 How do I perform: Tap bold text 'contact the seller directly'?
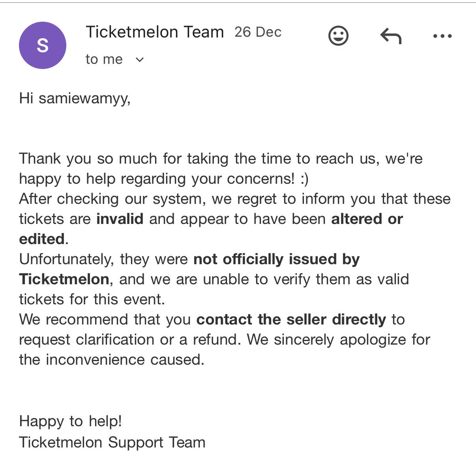pos(291,319)
